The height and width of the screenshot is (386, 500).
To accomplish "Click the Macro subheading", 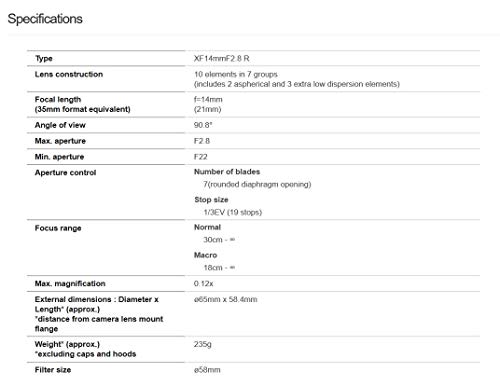I will coord(205,255).
